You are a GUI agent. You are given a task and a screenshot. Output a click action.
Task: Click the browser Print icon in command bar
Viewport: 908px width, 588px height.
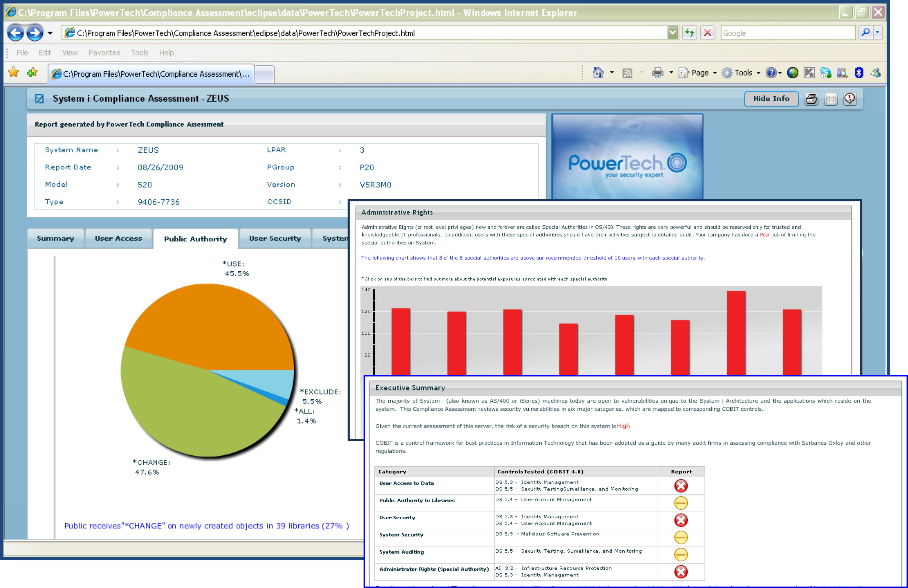[x=658, y=72]
